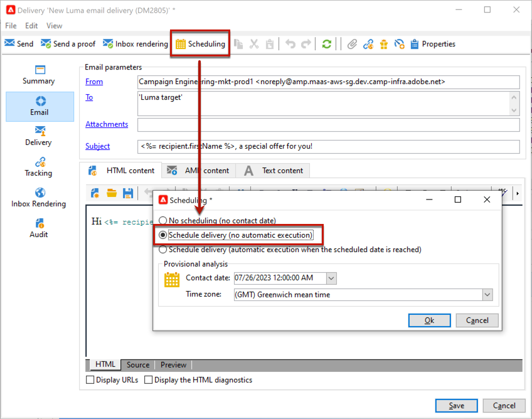Click the grayed Copy icon
This screenshot has height=419, width=532.
(238, 44)
